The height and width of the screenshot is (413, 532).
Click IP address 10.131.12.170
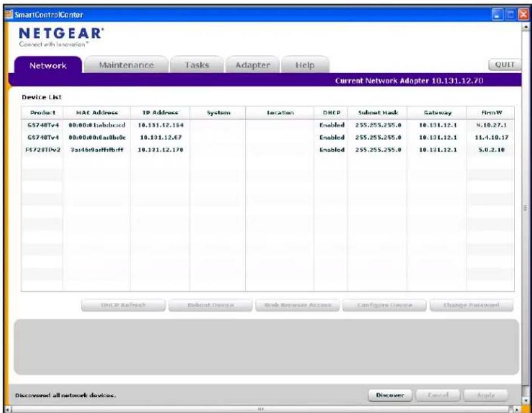click(160, 150)
